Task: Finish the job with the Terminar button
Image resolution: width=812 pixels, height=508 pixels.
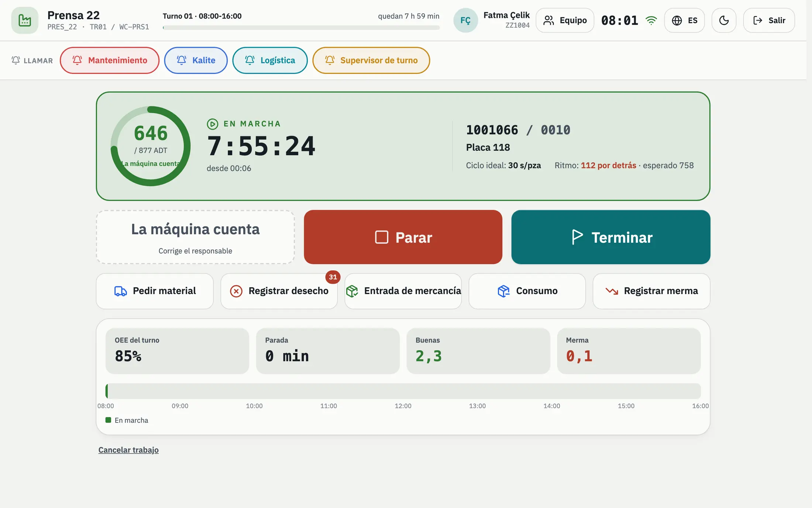Action: (x=611, y=237)
